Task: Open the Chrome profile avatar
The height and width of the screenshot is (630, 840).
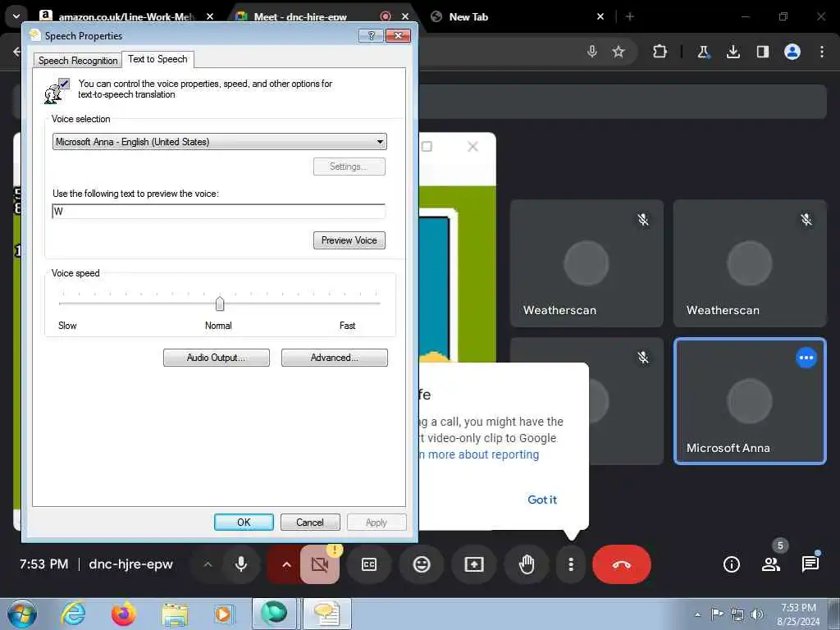Action: pyautogui.click(x=792, y=52)
